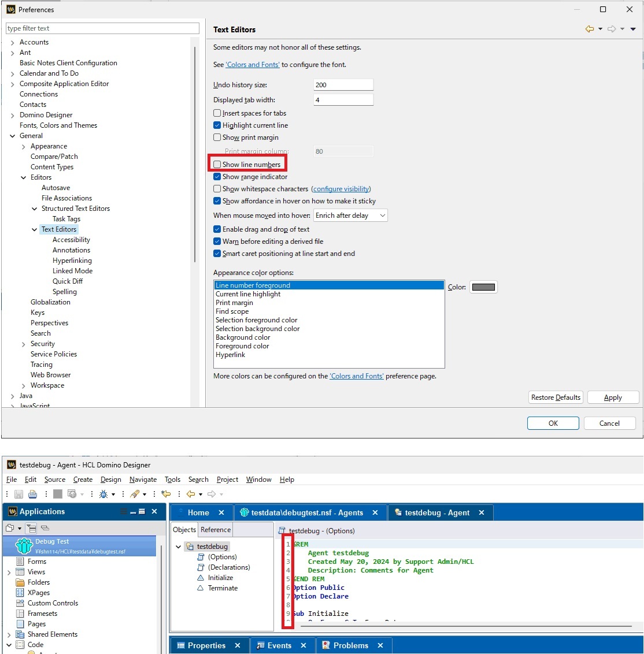This screenshot has height=654, width=644.
Task: Expand the Security preferences node
Action: click(23, 344)
